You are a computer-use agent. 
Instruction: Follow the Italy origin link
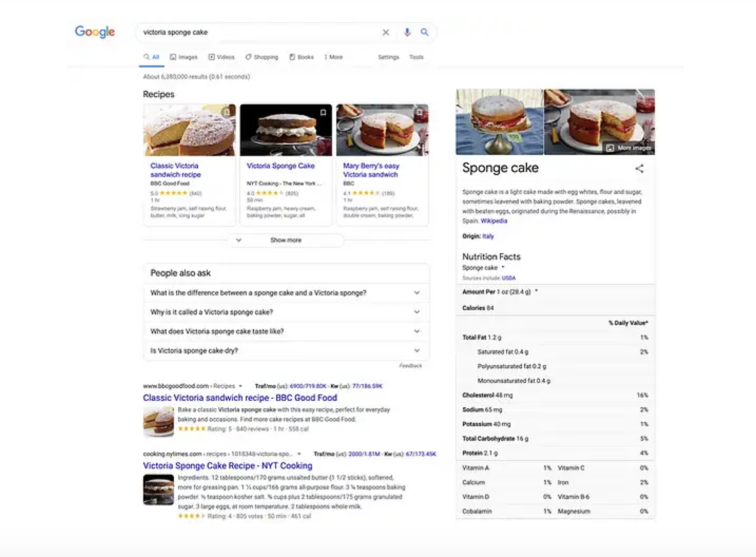[x=488, y=236]
